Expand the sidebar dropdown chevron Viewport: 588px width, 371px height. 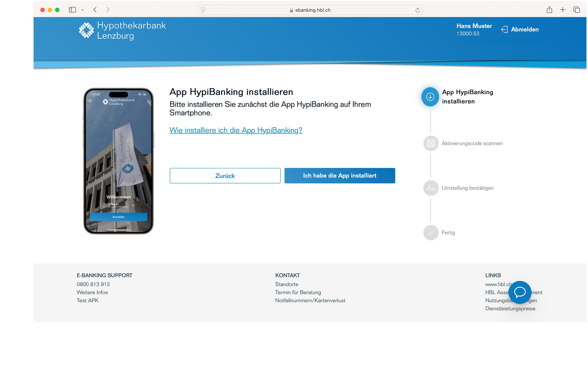[x=82, y=10]
